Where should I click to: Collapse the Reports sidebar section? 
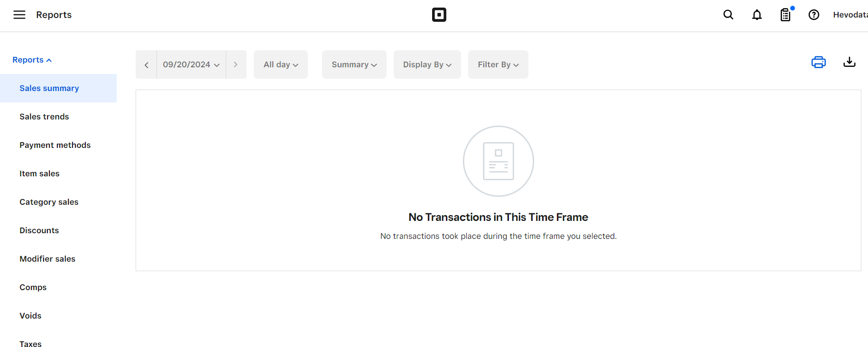(x=32, y=60)
